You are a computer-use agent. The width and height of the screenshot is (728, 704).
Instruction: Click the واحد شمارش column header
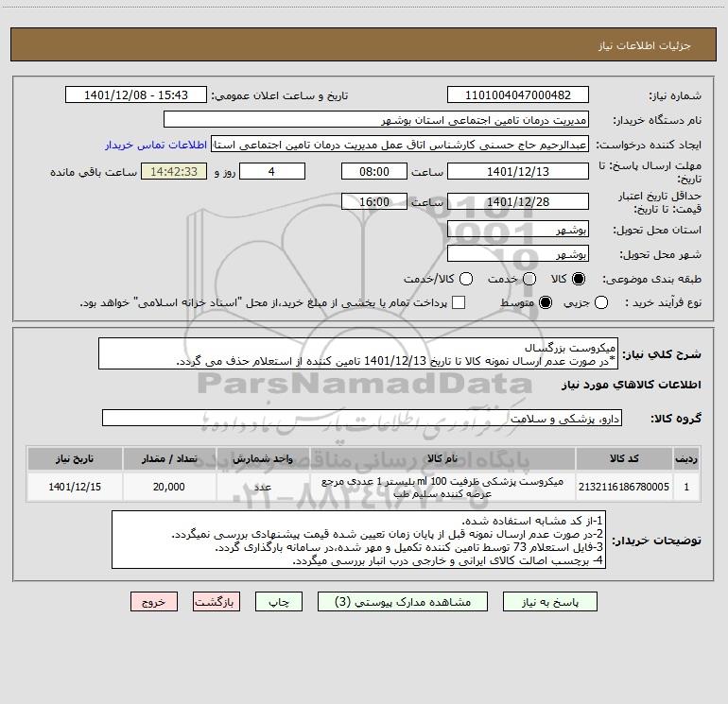[263, 458]
